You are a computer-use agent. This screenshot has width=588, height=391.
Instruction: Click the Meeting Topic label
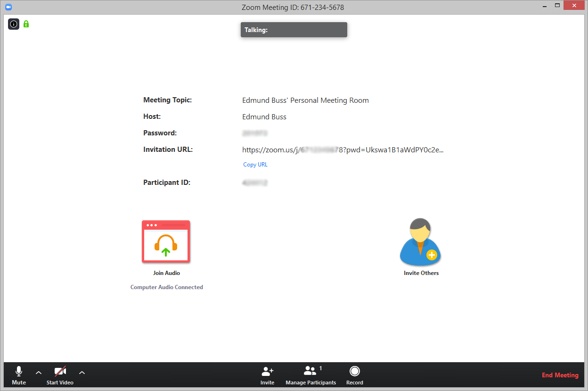point(168,100)
